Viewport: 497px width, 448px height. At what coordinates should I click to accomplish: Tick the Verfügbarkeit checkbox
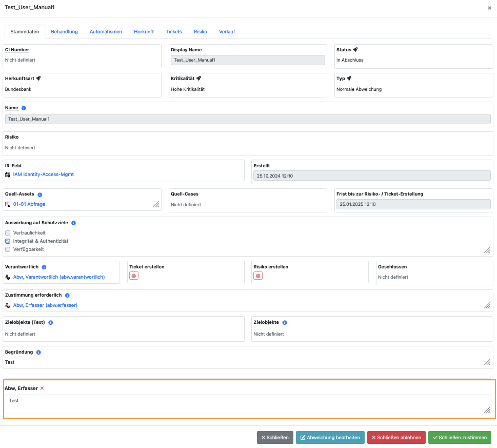(8, 249)
